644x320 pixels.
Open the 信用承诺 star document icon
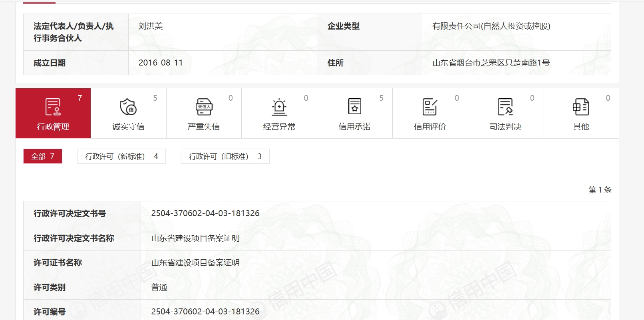355,107
